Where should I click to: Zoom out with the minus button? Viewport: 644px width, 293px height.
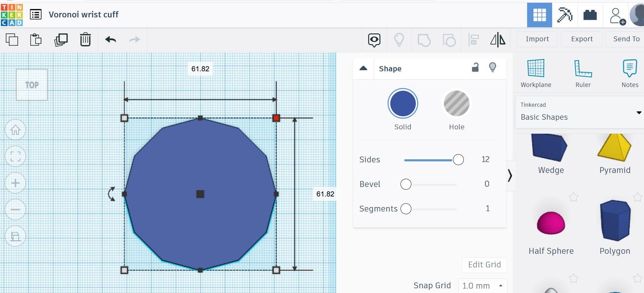(15, 209)
